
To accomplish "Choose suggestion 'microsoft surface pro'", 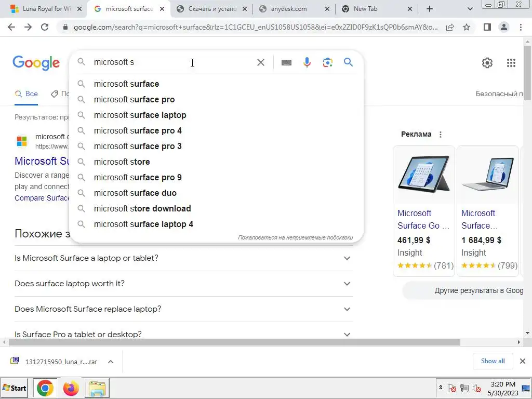I will tap(216, 99).
